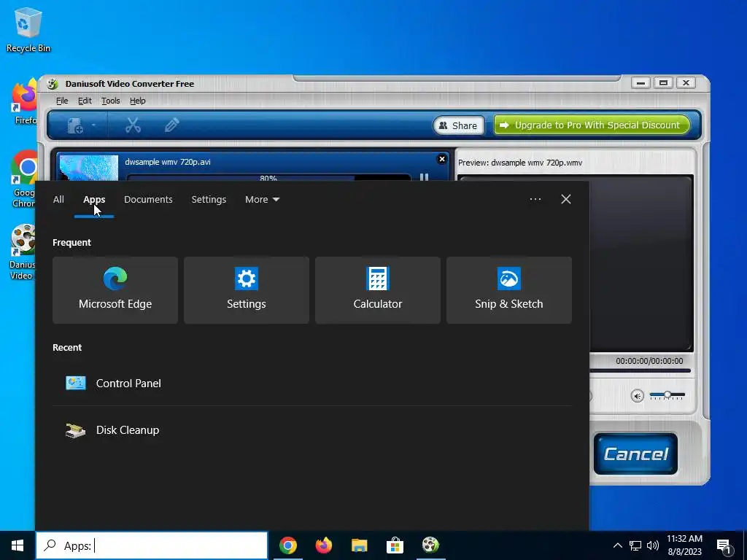Image resolution: width=747 pixels, height=560 pixels.
Task: Open Recycle Bin on desktop
Action: (x=28, y=29)
